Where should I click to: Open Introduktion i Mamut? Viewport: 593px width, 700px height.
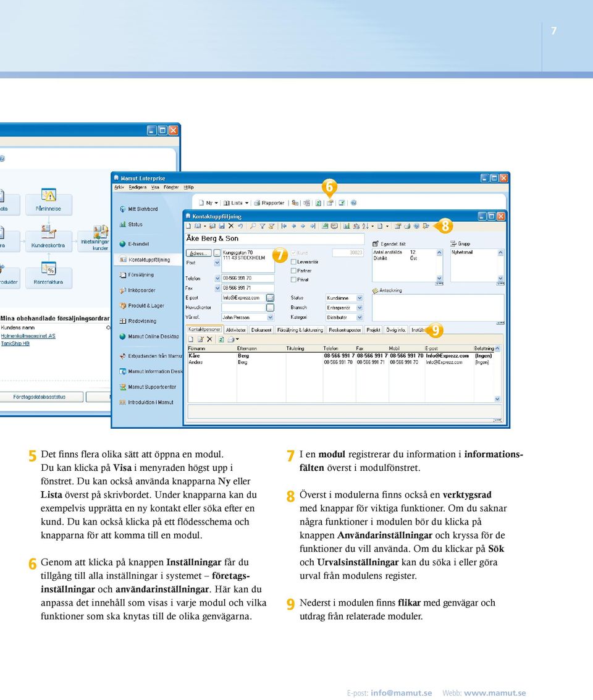pyautogui.click(x=146, y=402)
